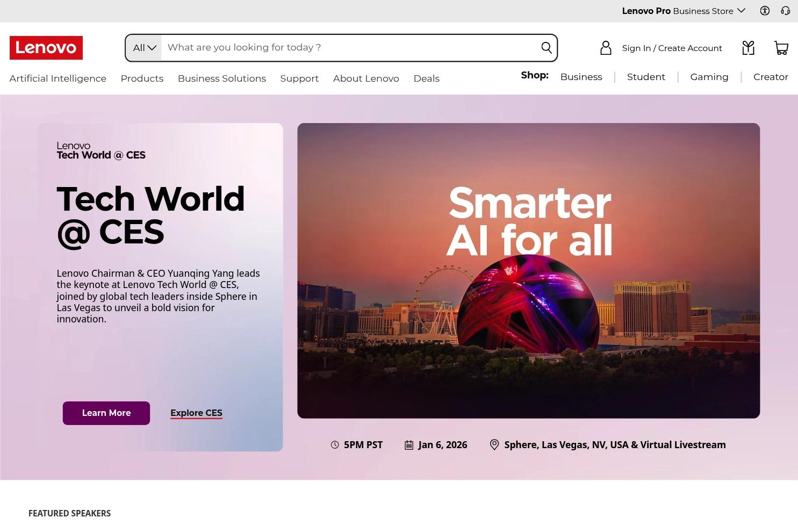Click the magnifying glass search icon

coord(546,48)
